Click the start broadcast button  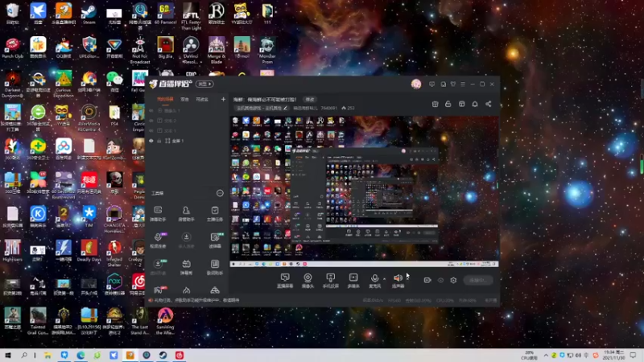[477, 280]
